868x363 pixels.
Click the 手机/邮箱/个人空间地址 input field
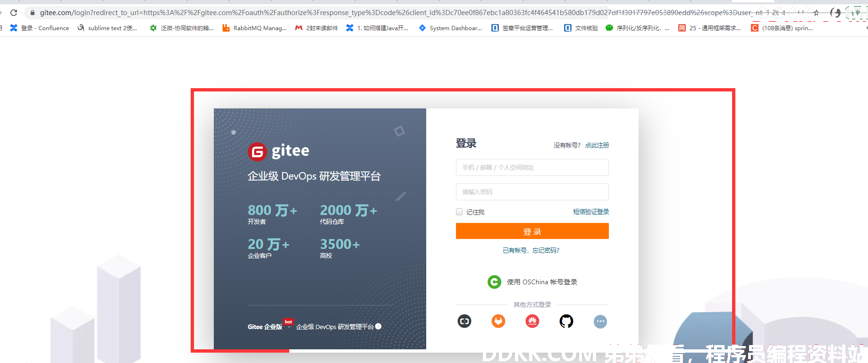coord(532,167)
